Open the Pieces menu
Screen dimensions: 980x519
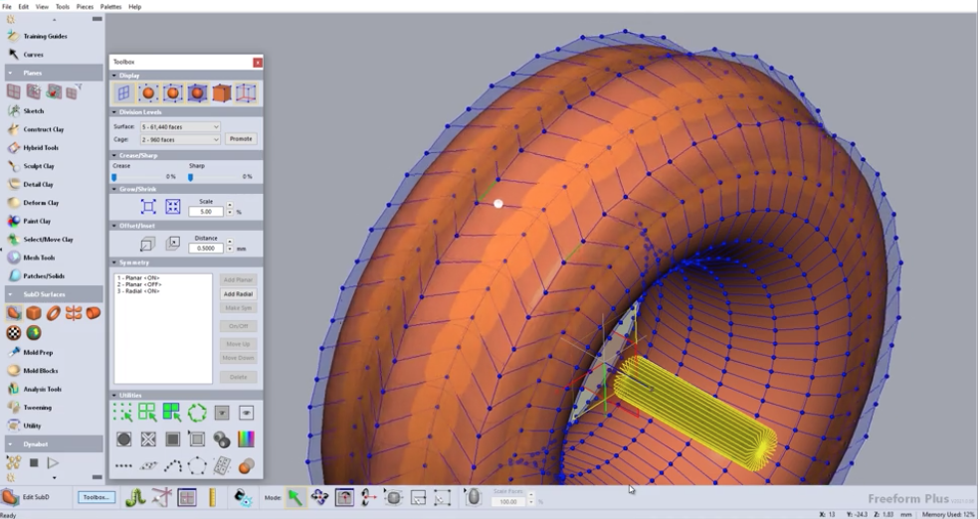click(85, 6)
